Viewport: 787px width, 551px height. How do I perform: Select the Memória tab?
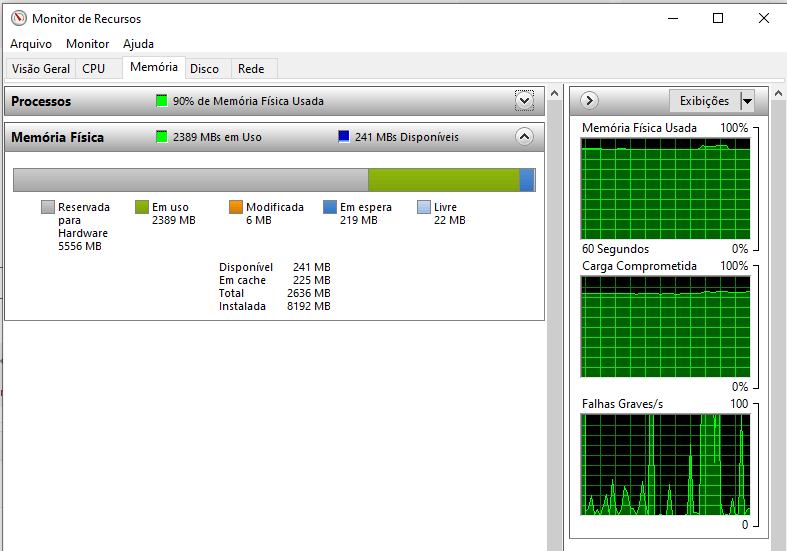[x=154, y=67]
